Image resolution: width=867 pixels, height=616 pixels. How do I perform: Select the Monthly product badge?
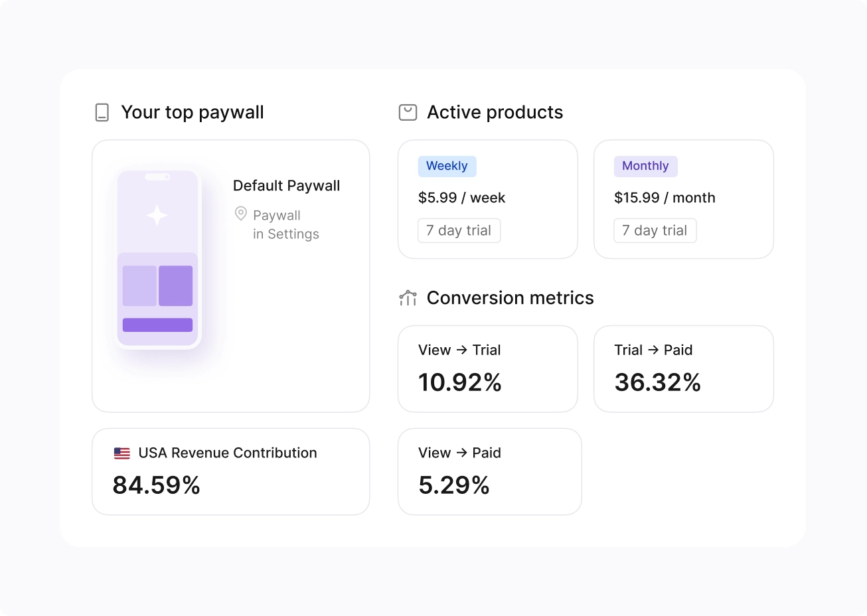tap(645, 166)
